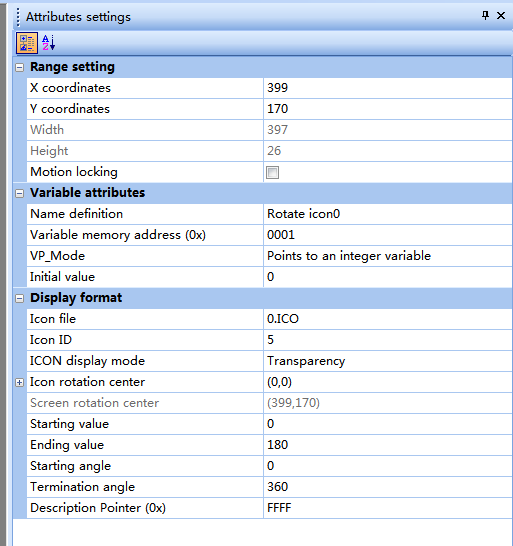
Task: Edit the Icon ID value
Action: pos(388,340)
